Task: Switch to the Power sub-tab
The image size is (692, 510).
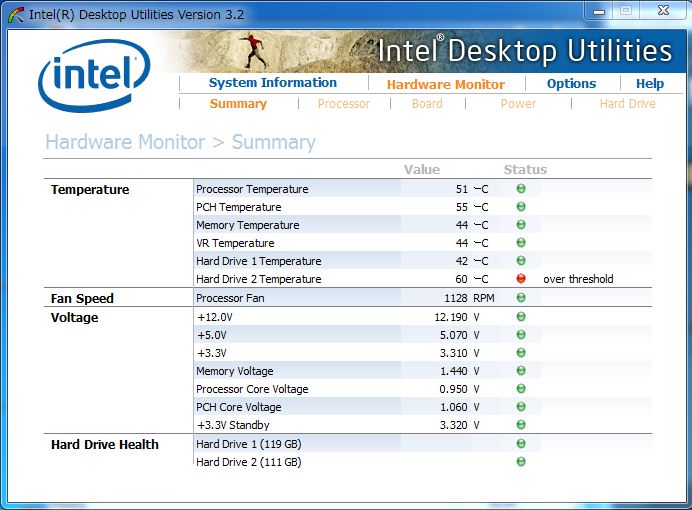Action: (x=518, y=104)
